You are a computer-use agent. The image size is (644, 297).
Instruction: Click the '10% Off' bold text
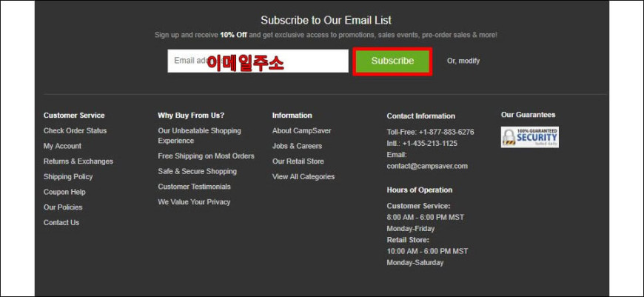tap(233, 35)
